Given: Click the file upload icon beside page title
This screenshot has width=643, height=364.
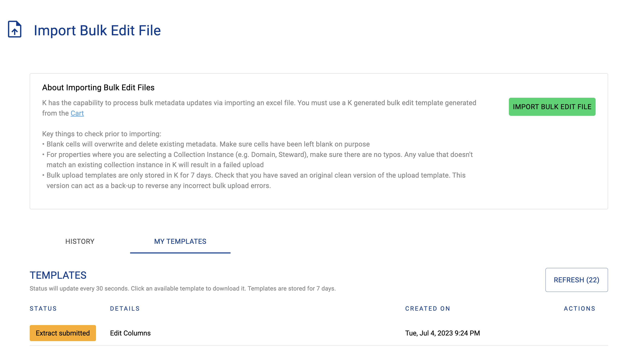Looking at the screenshot, I should 15,29.
